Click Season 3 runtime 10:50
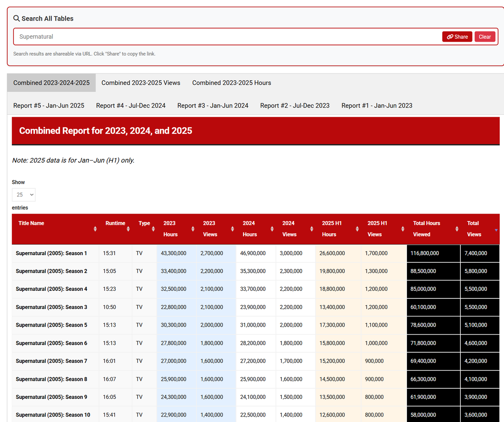 coord(109,307)
